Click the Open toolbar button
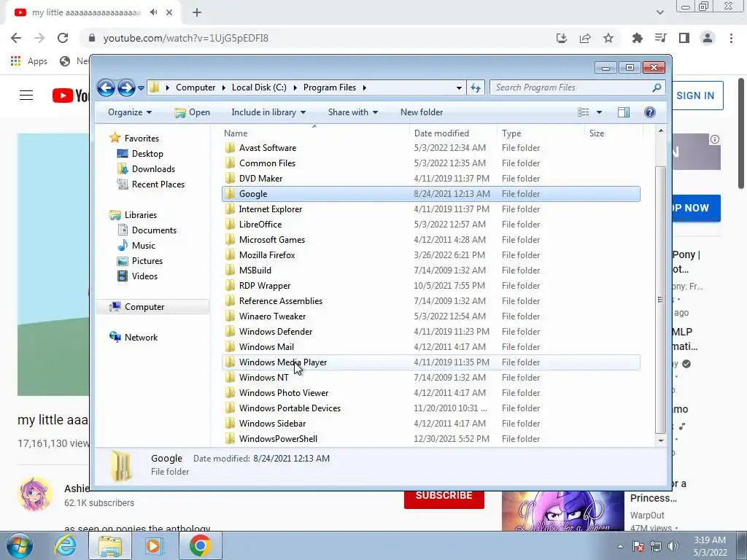 [193, 112]
